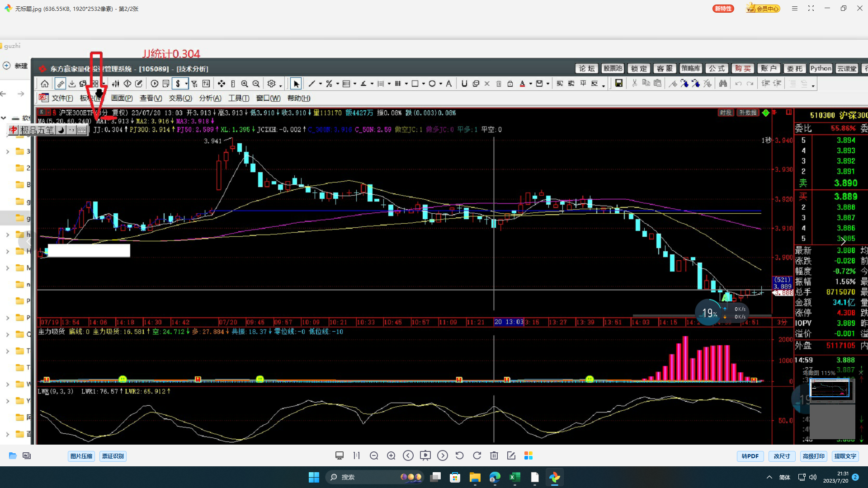Click the 转PDF button in viewer
868x488 pixels.
pos(750,456)
